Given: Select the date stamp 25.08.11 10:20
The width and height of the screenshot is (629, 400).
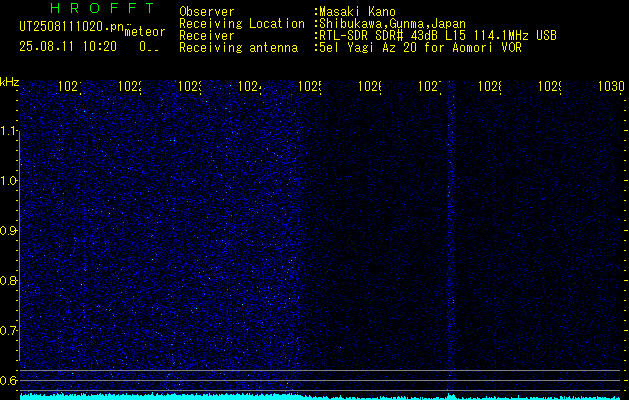Looking at the screenshot, I should tap(68, 47).
